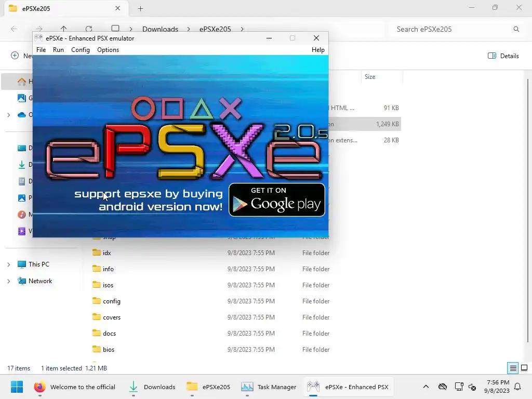
Task: Open the Pictures quick access icon
Action: point(22,198)
